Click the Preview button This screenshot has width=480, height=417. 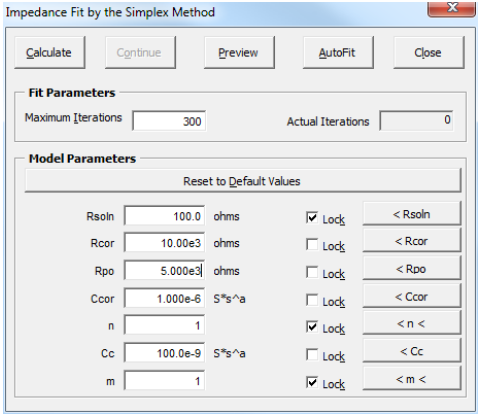[239, 53]
